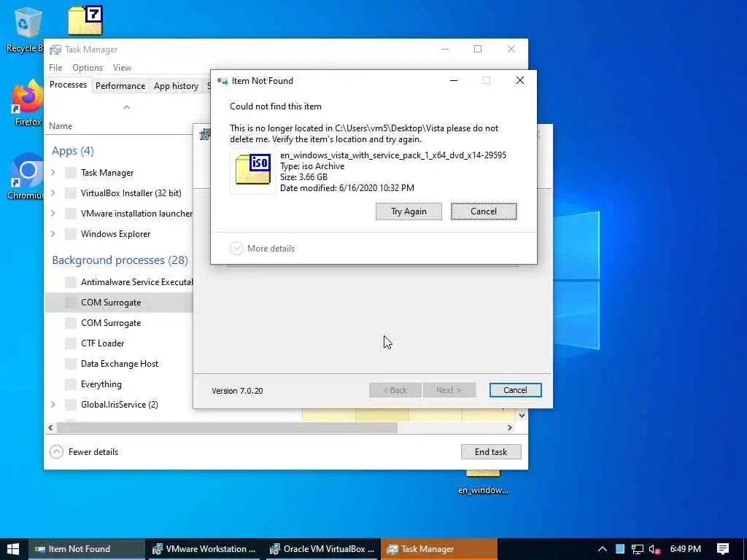Maximize the Task Manager window
The height and width of the screenshot is (560, 747).
(478, 49)
